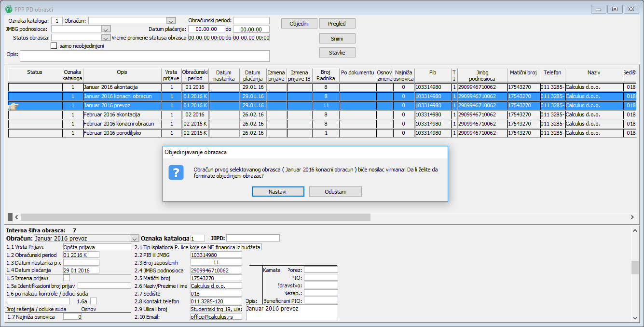Toggle the 1.5 Izmena prijave checkbox

click(x=67, y=278)
